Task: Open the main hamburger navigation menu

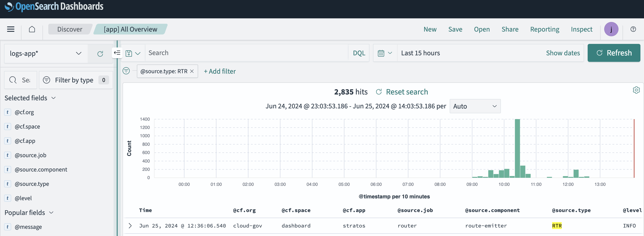Action: [x=11, y=29]
